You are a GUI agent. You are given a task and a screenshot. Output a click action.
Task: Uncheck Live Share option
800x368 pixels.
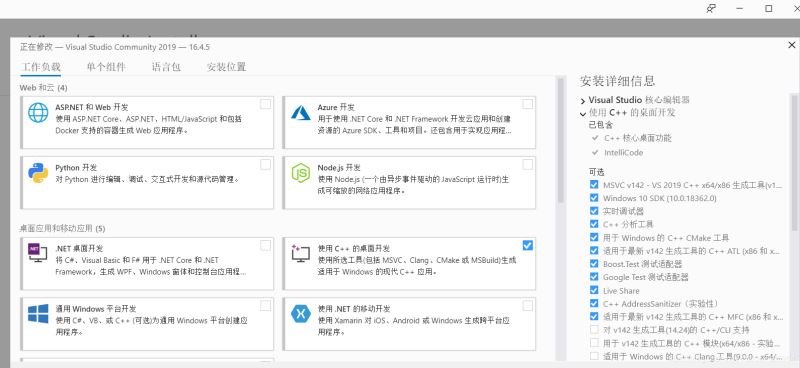(594, 290)
